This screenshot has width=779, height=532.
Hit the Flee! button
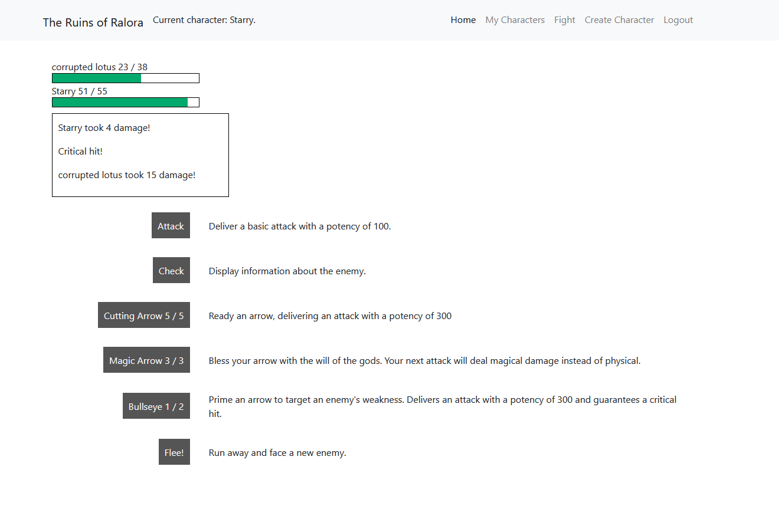(174, 452)
